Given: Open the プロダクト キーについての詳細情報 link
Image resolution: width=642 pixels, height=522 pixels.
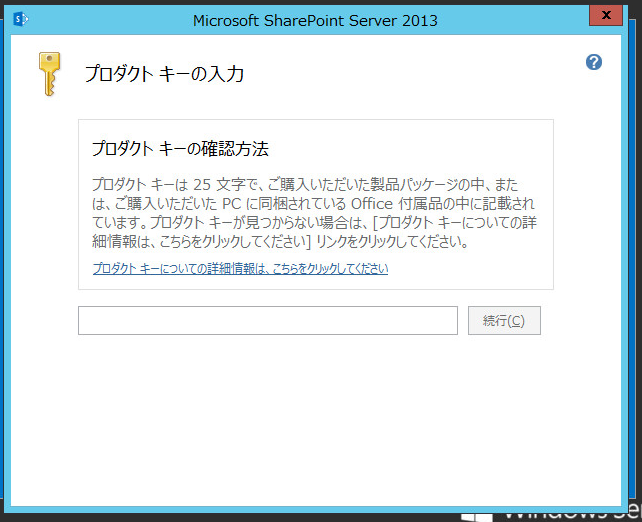Looking at the screenshot, I should pos(240,269).
